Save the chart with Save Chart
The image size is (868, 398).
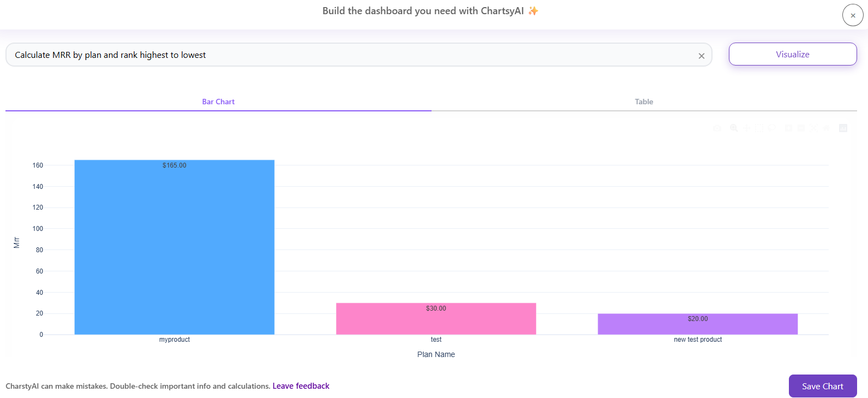click(x=823, y=386)
